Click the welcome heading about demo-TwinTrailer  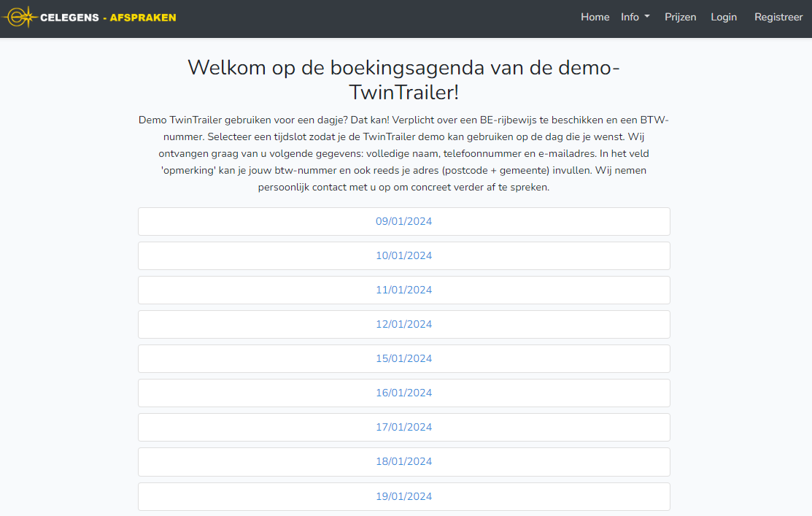click(x=404, y=80)
